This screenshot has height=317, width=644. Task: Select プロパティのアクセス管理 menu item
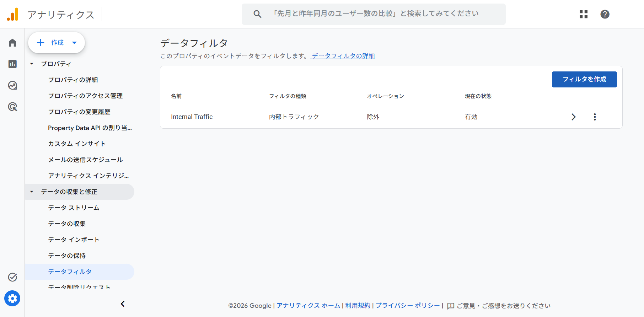[x=85, y=96]
